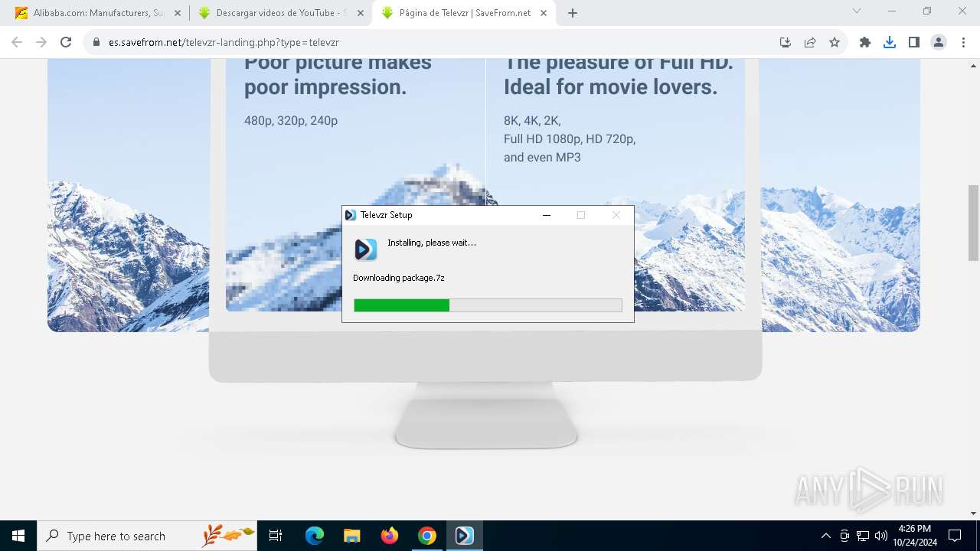Click the Televzr Setup title bar icon
Screen dimensions: 980x551
click(x=351, y=215)
